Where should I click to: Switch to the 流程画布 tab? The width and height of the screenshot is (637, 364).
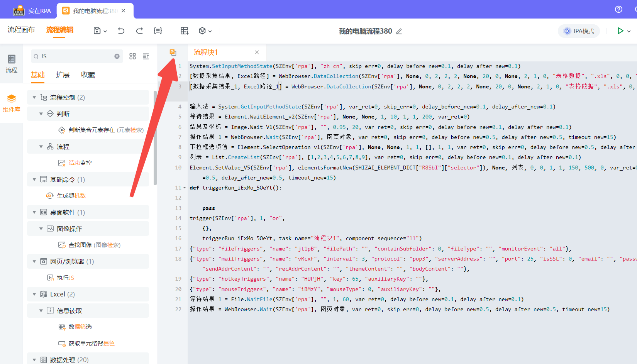point(21,30)
